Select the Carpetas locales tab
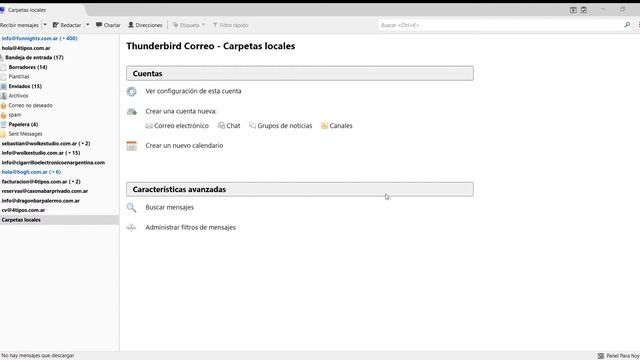This screenshot has width=640, height=360. [41, 10]
